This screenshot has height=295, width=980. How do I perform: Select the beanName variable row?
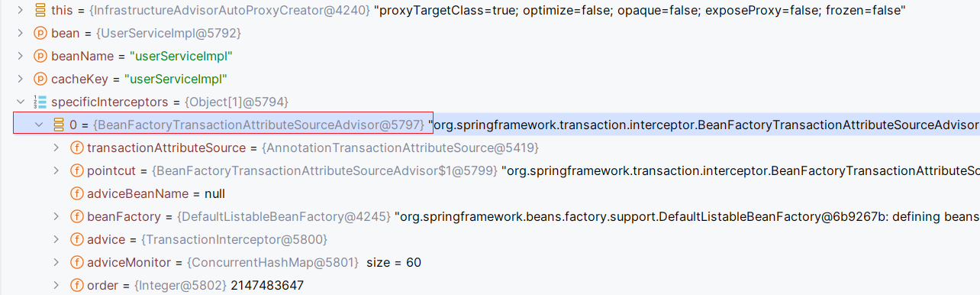tap(490, 56)
